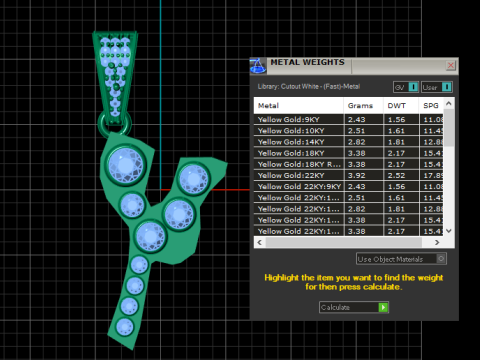Click the Metal Weights flask icon
This screenshot has height=360, width=480.
tap(258, 65)
